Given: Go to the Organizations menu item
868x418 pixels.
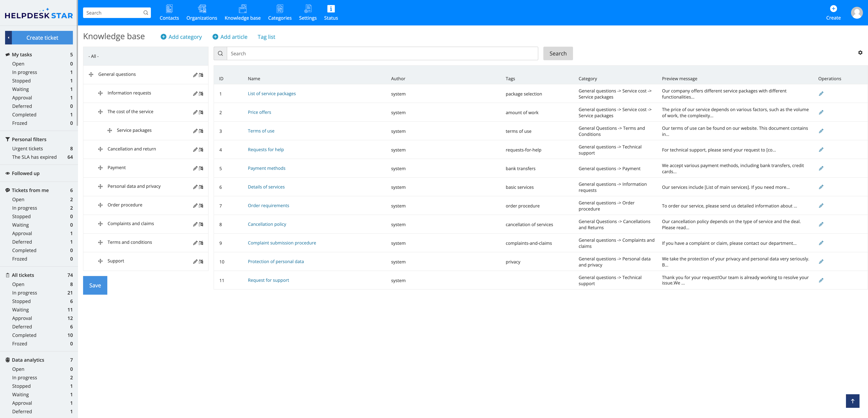Looking at the screenshot, I should 202,13.
